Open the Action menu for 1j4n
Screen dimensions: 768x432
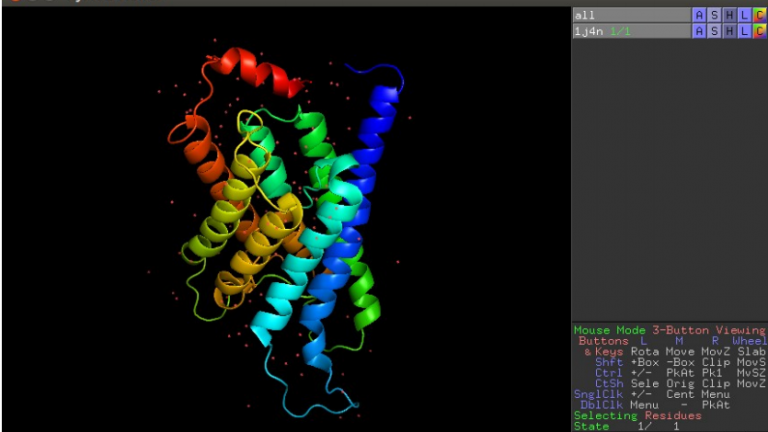[x=699, y=31]
